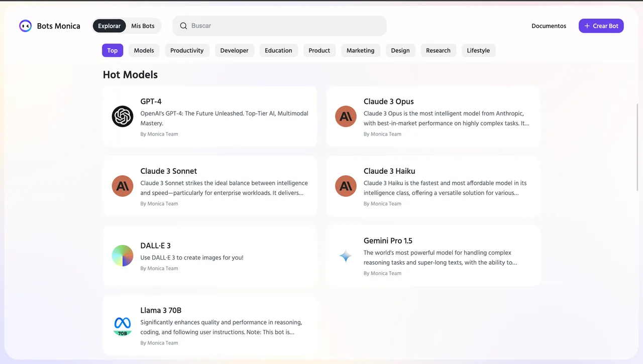This screenshot has width=643, height=364.
Task: Click 'By Monica Team' under Gemini Pro 1.5
Action: pyautogui.click(x=382, y=274)
